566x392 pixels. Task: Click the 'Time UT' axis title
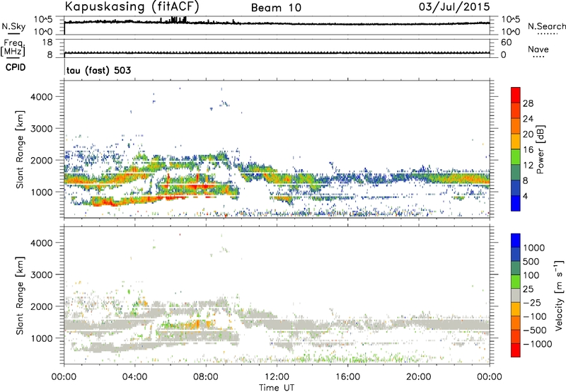click(x=277, y=388)
